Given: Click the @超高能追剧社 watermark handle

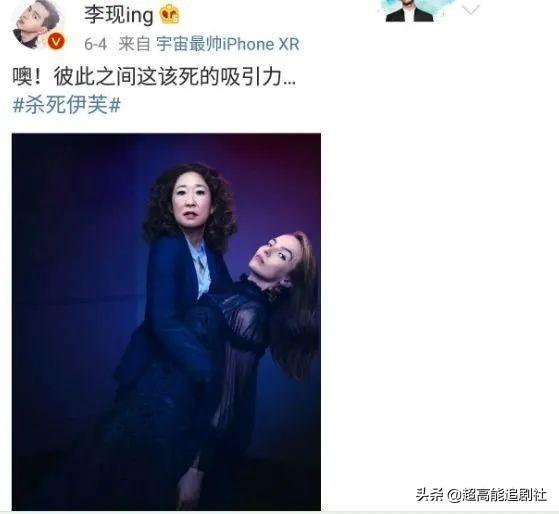Looking at the screenshot, I should pos(497,495).
